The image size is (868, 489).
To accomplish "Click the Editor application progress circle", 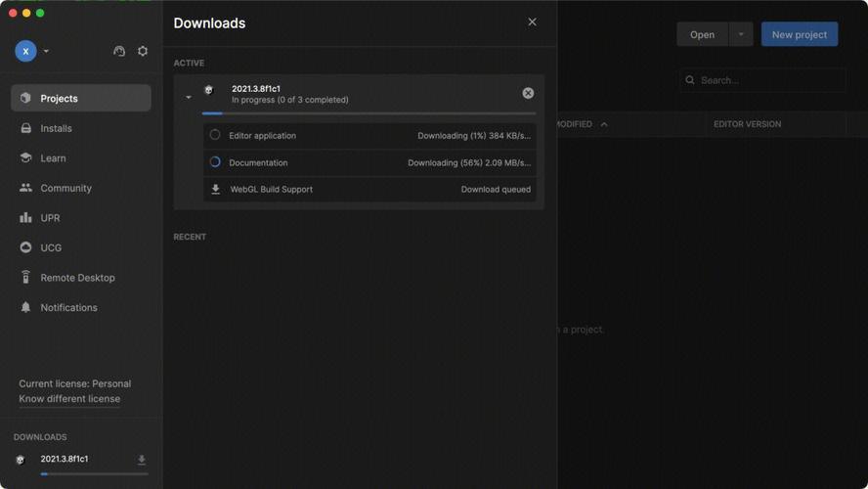I will pyautogui.click(x=215, y=135).
